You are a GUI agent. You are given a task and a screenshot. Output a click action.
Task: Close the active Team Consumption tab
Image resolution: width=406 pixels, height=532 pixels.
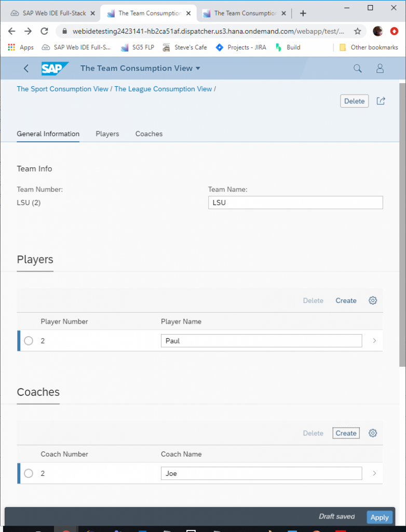(188, 13)
